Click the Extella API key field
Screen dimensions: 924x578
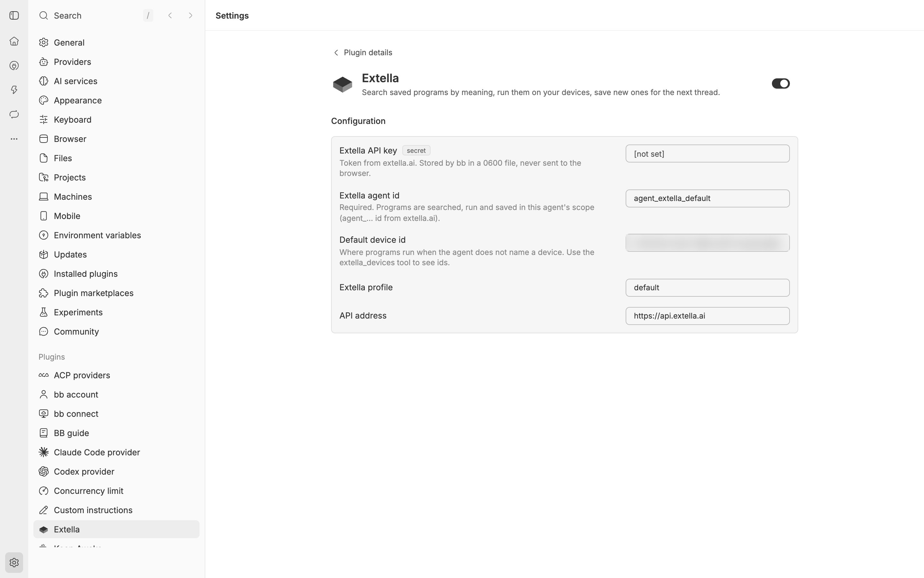[707, 154]
